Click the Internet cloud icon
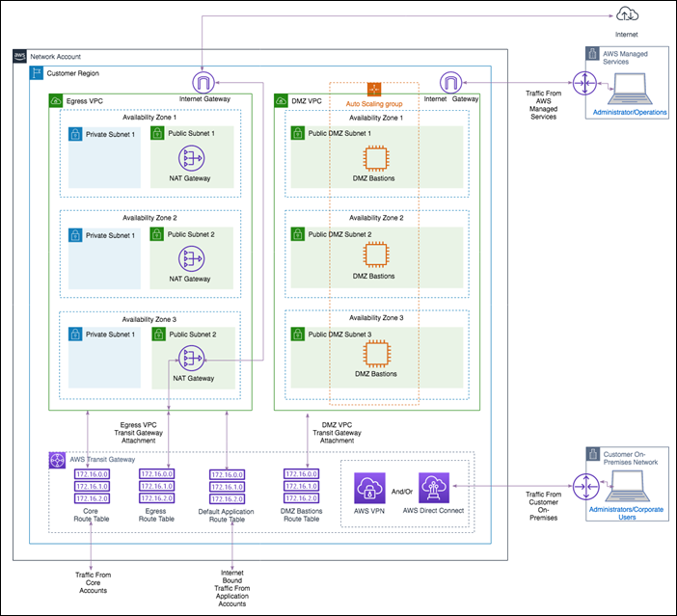677x616 pixels. [626, 13]
